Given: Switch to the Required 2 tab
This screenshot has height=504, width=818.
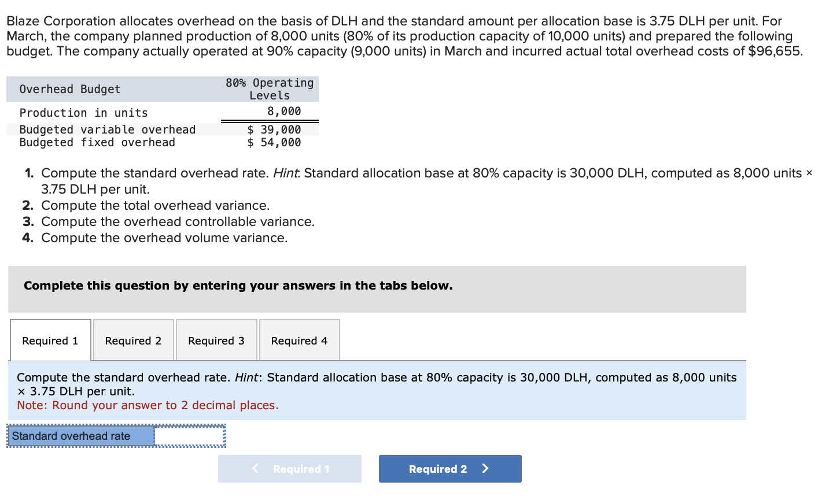Looking at the screenshot, I should (x=133, y=340).
